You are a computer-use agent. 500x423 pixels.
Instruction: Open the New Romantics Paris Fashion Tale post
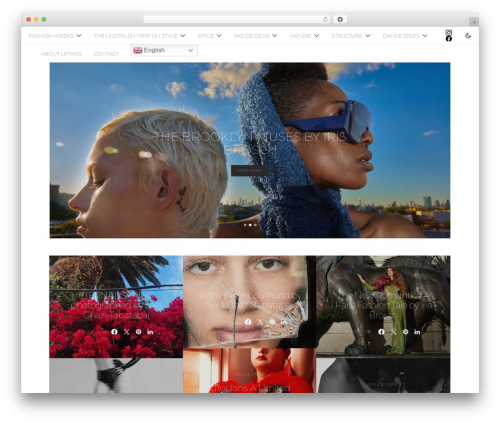[x=383, y=305]
